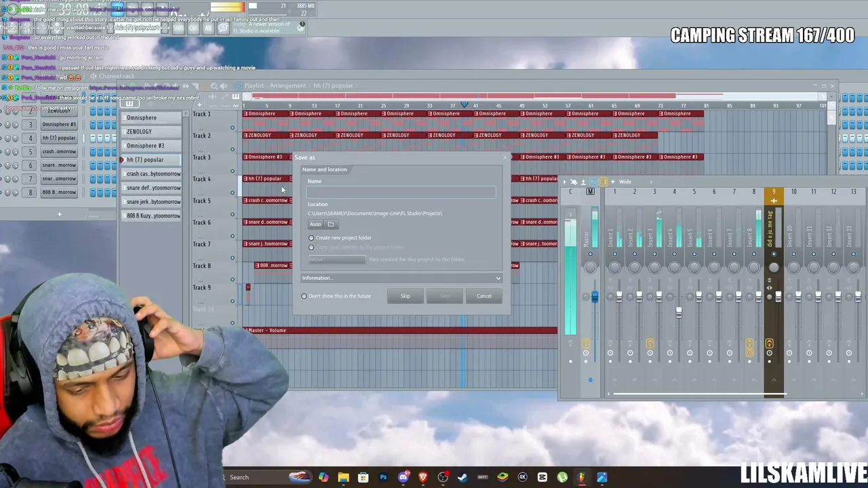Switch to FL Studio in the taskbar
This screenshot has width=868, height=488.
(582, 477)
